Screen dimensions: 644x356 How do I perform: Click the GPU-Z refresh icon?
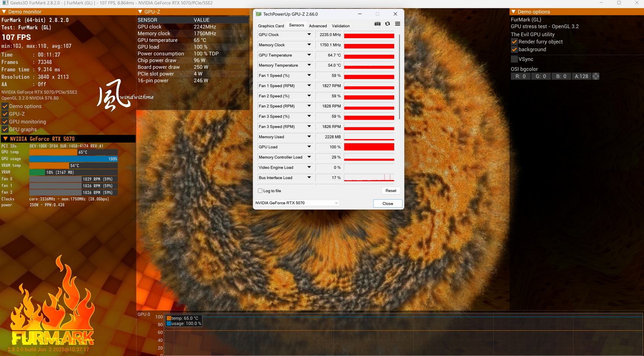[388, 24]
